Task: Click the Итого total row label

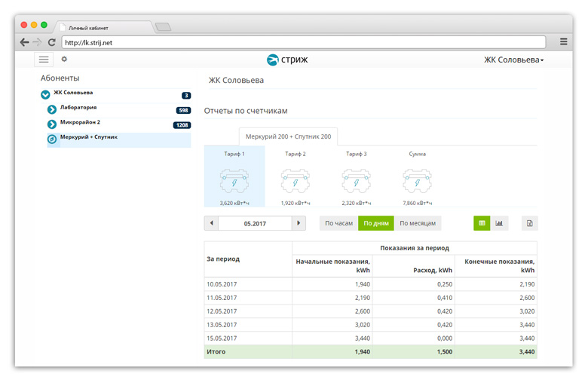Action: click(216, 352)
